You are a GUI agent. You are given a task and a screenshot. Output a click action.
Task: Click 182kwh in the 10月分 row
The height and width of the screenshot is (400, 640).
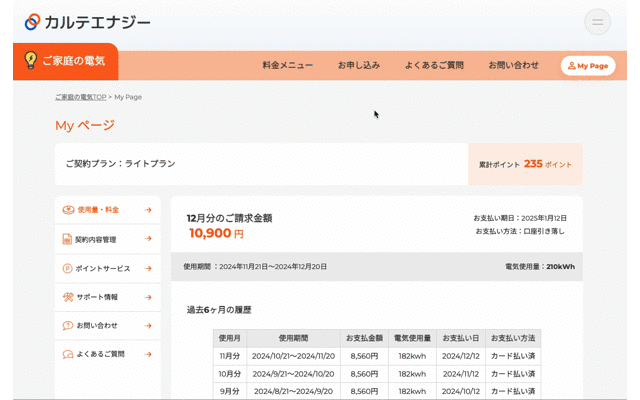pos(412,374)
